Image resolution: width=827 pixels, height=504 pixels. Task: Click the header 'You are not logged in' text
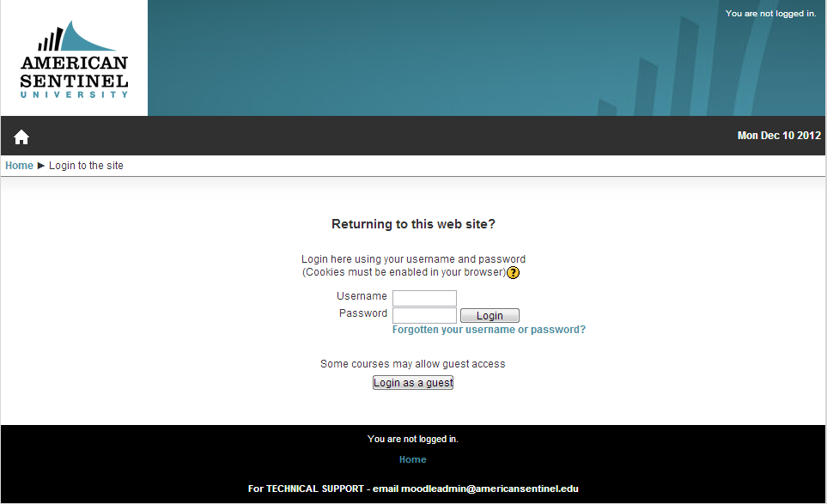click(x=770, y=14)
